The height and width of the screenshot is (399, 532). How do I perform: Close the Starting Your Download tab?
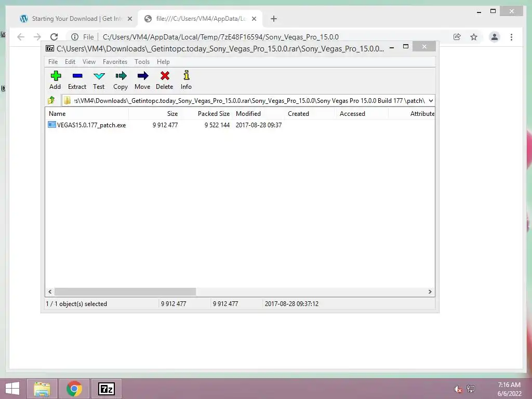129,19
